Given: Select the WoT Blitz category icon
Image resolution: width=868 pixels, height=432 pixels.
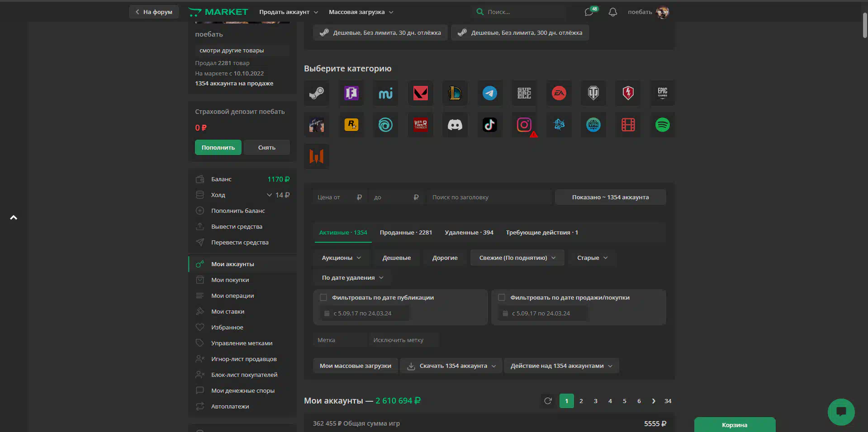Looking at the screenshot, I should pyautogui.click(x=628, y=93).
